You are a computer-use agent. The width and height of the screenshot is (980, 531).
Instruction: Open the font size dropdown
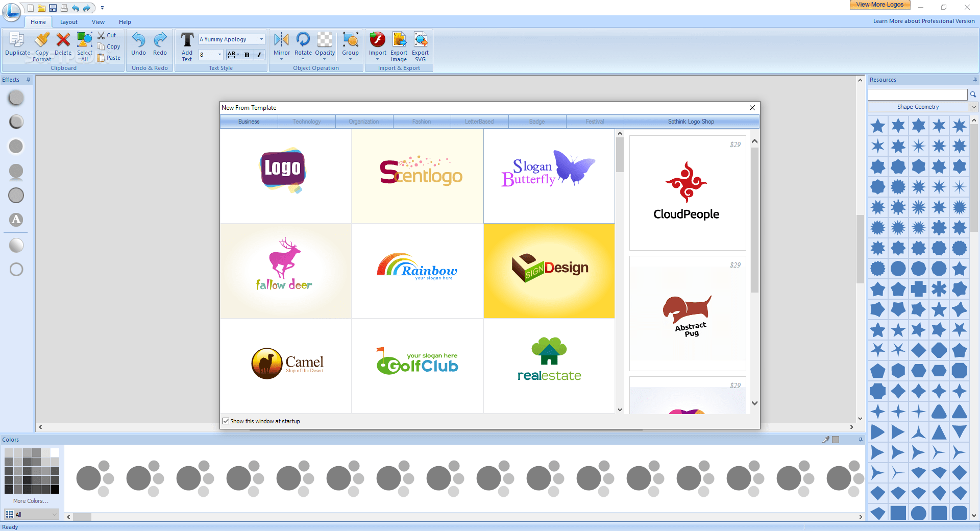coord(219,55)
